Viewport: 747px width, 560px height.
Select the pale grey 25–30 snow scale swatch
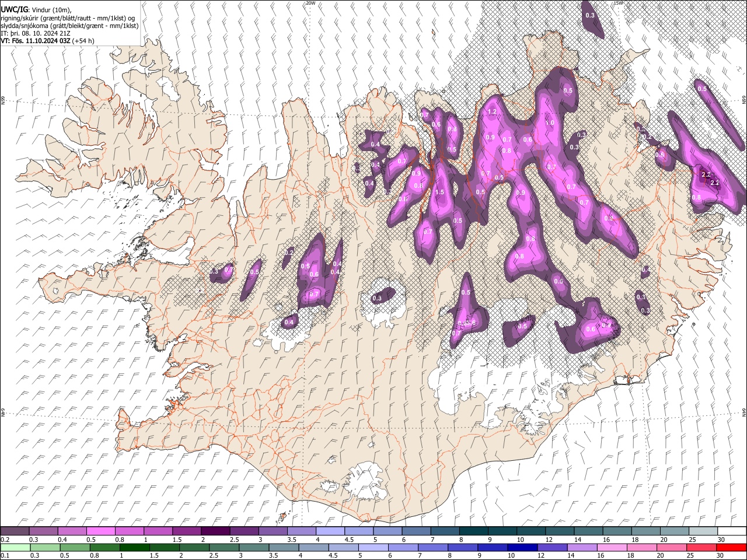point(703,531)
